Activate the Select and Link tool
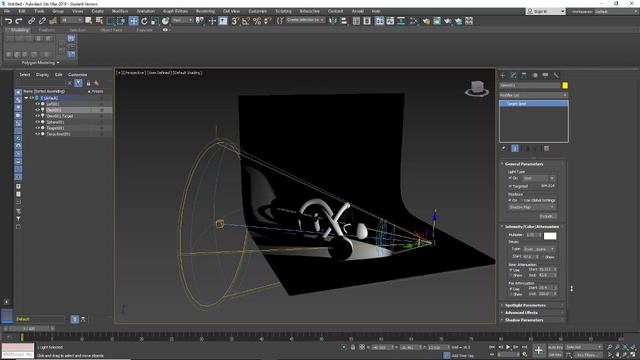Viewport: 640px width, 360px height. (x=31, y=21)
